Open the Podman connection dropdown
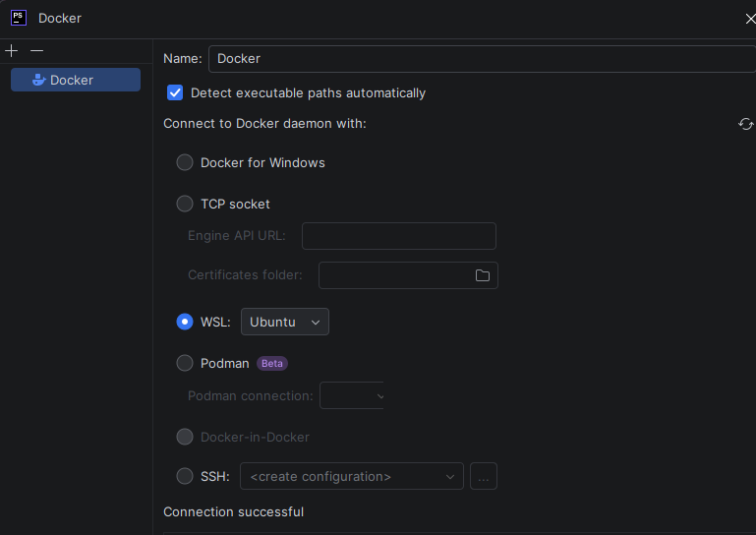The image size is (756, 535). (352, 395)
